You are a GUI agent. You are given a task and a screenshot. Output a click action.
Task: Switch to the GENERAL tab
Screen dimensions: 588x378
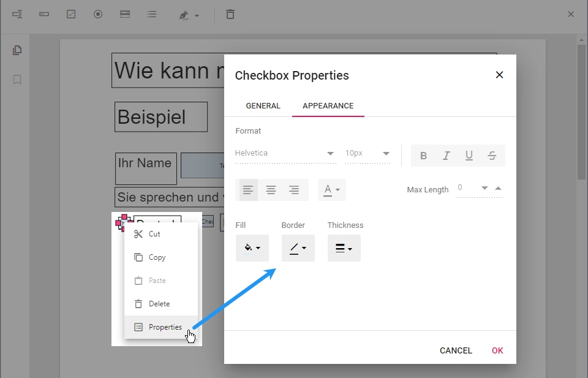(x=263, y=105)
